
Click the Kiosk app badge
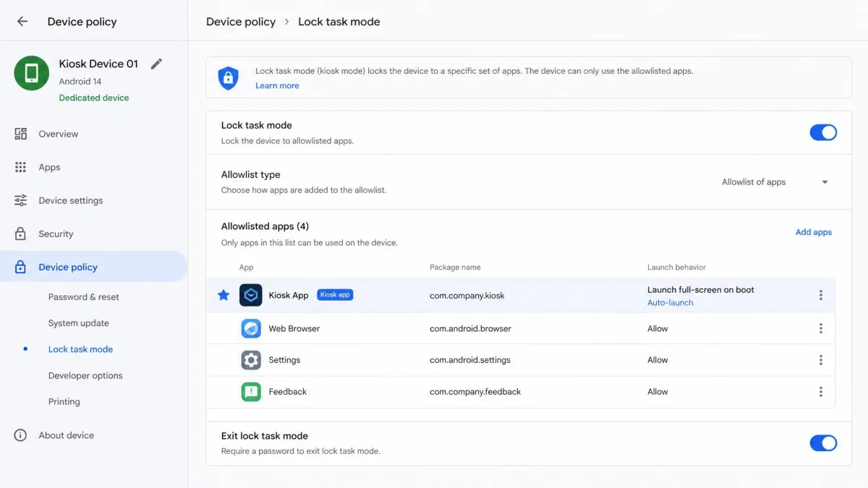(x=335, y=295)
